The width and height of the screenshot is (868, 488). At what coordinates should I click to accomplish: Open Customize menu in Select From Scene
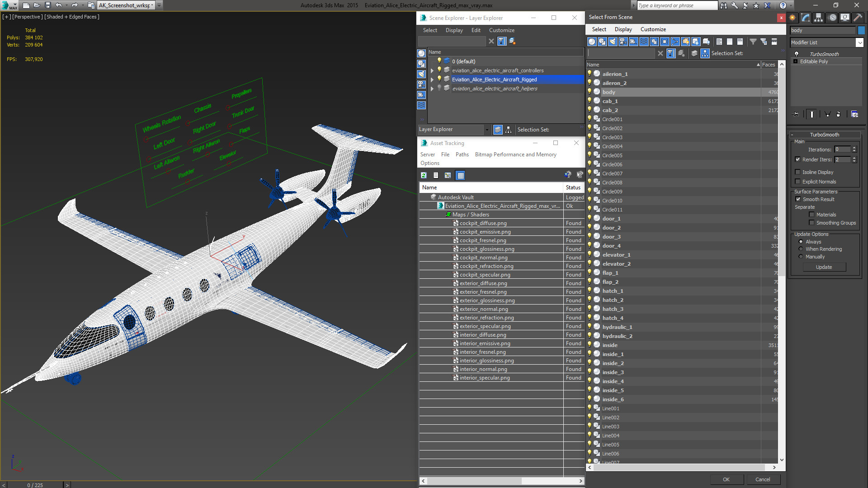(653, 29)
